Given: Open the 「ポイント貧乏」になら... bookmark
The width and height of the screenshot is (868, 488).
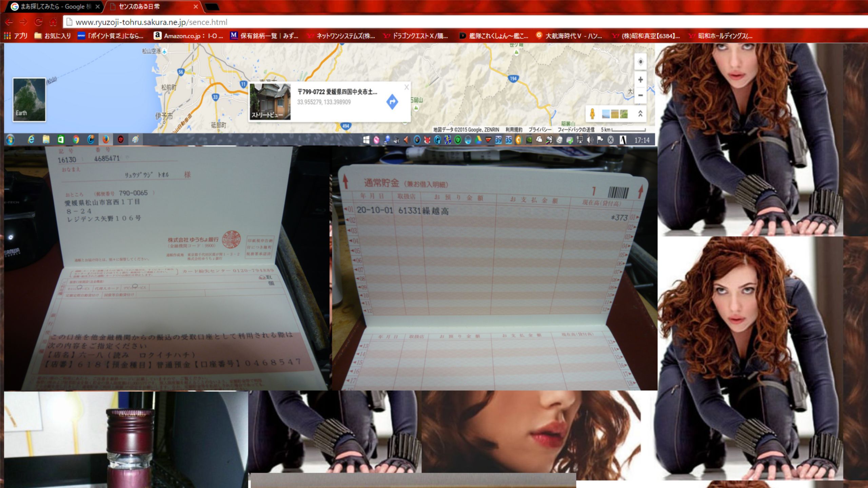Looking at the screenshot, I should (111, 36).
